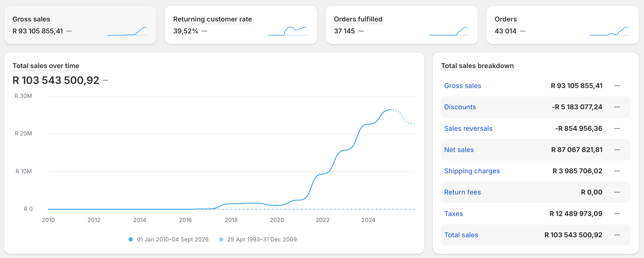Open the Net sales link
Viewport: 644px width, 258px height.
click(459, 150)
